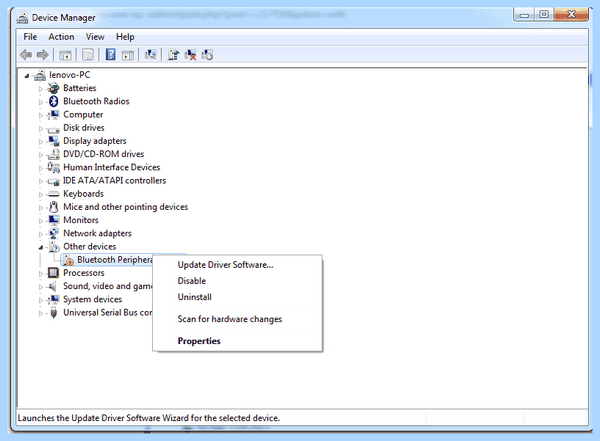This screenshot has height=441, width=600.
Task: Click the Scan for hardware changes toolbar icon
Action: (150, 55)
